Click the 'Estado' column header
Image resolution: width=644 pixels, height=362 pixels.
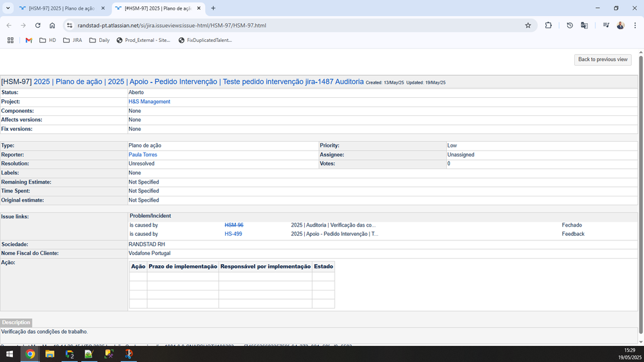(x=323, y=267)
